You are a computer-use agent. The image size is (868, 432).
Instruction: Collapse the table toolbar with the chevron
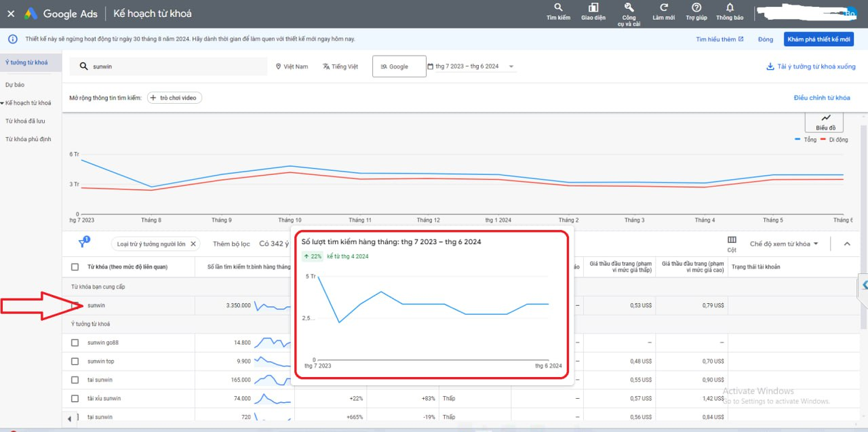click(847, 243)
